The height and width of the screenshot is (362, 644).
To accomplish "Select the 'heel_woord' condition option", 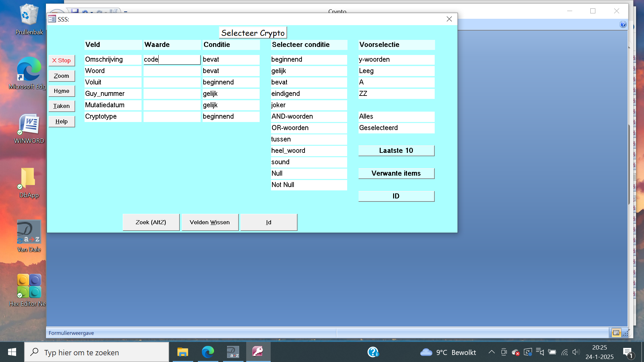I will 309,150.
